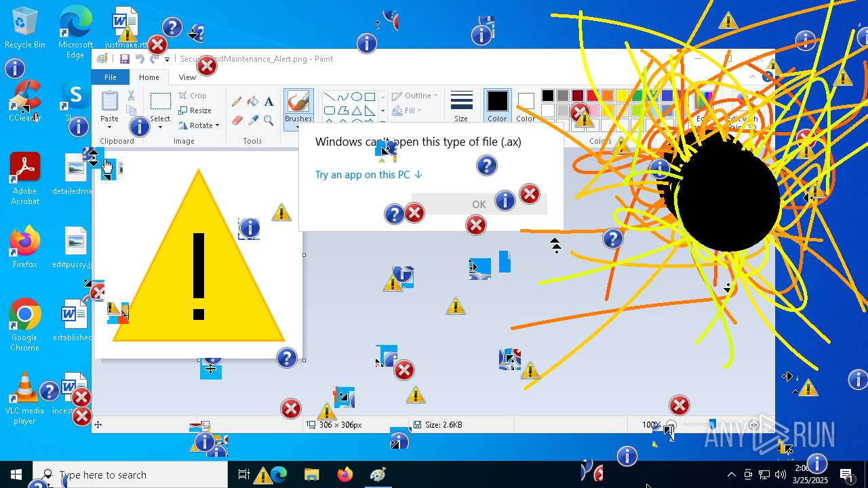
Task: Click OK in the file type dialog
Action: tap(479, 204)
